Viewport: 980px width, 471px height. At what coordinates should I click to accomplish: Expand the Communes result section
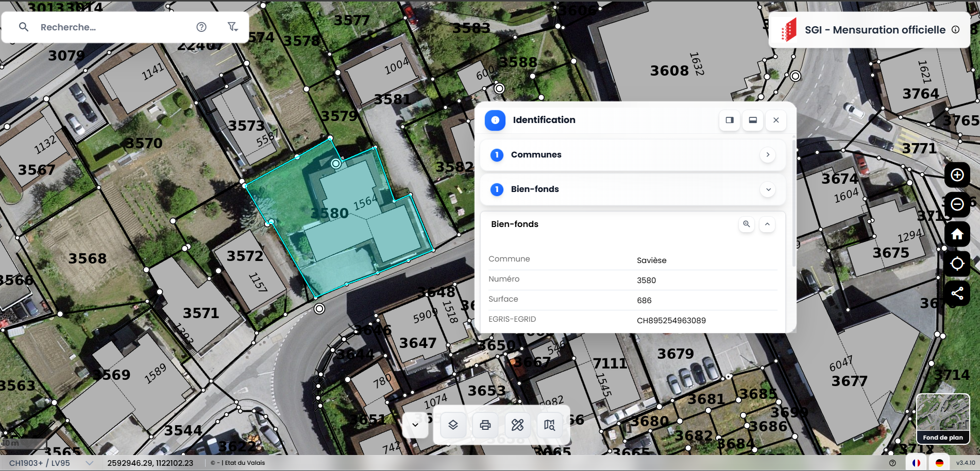tap(767, 154)
